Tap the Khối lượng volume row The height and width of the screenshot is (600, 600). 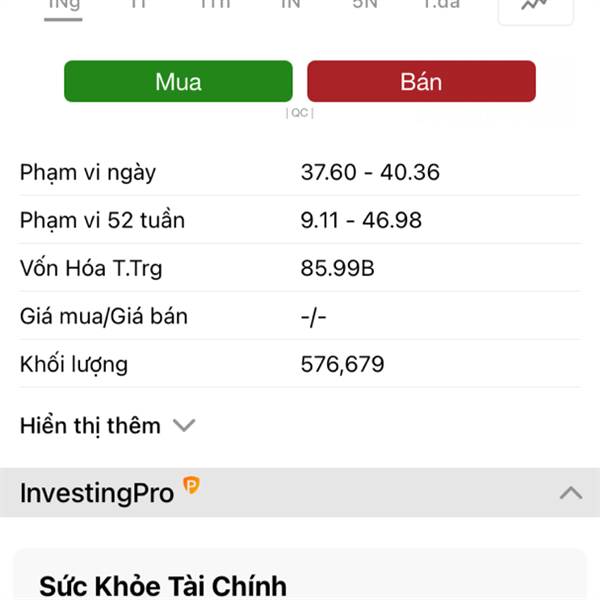pos(300,364)
